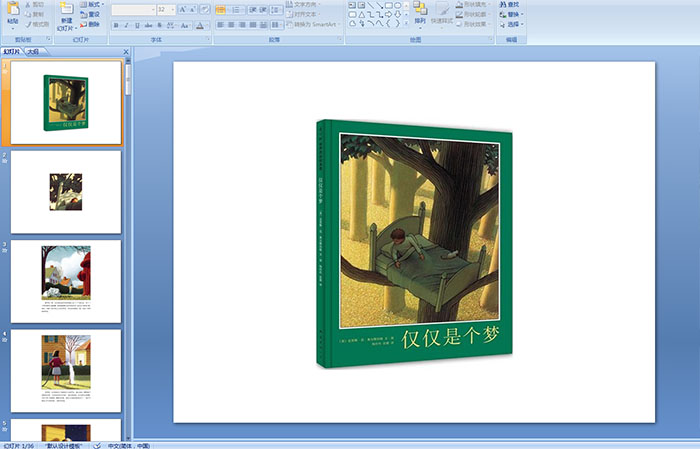Switch to the Outline (大纲) pane tab
The height and width of the screenshot is (449, 700).
click(x=33, y=52)
